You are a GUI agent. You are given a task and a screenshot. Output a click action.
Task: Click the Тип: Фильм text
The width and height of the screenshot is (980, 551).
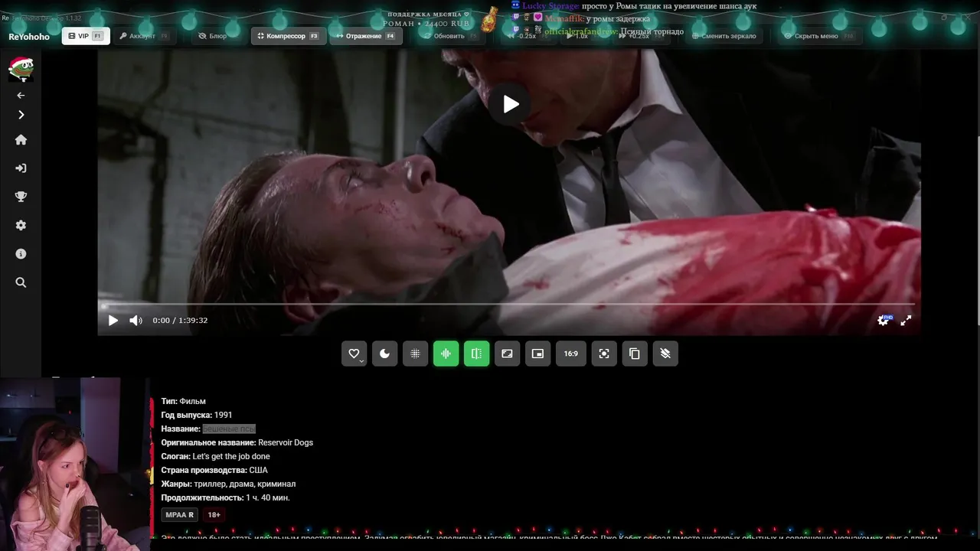tap(183, 401)
